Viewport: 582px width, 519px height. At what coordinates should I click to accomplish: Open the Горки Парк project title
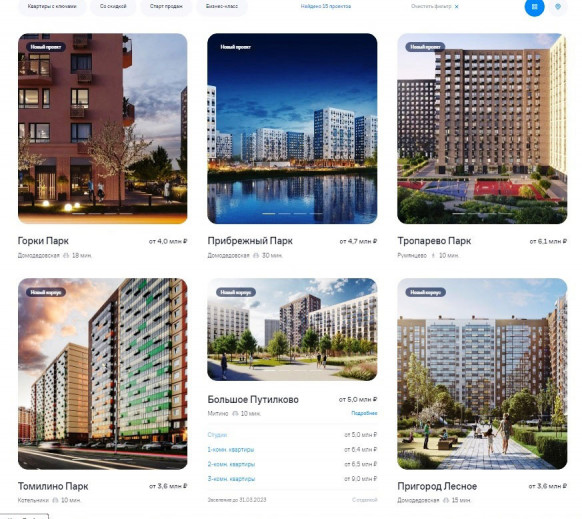[x=43, y=241]
